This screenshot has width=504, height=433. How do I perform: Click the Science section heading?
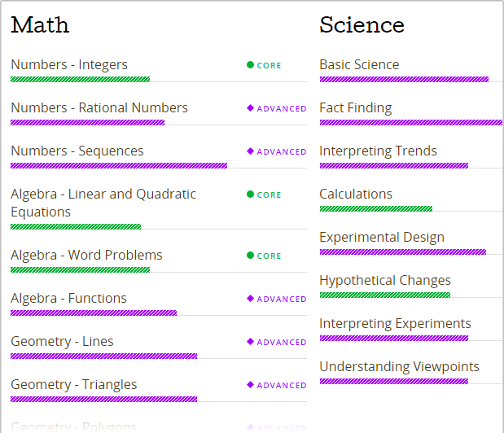click(362, 24)
